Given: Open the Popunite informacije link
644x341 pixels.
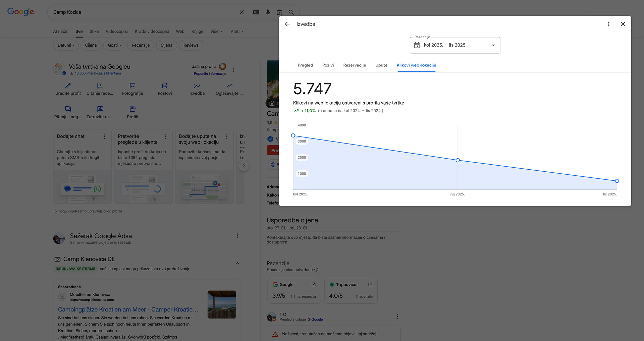Looking at the screenshot, I should click(210, 74).
